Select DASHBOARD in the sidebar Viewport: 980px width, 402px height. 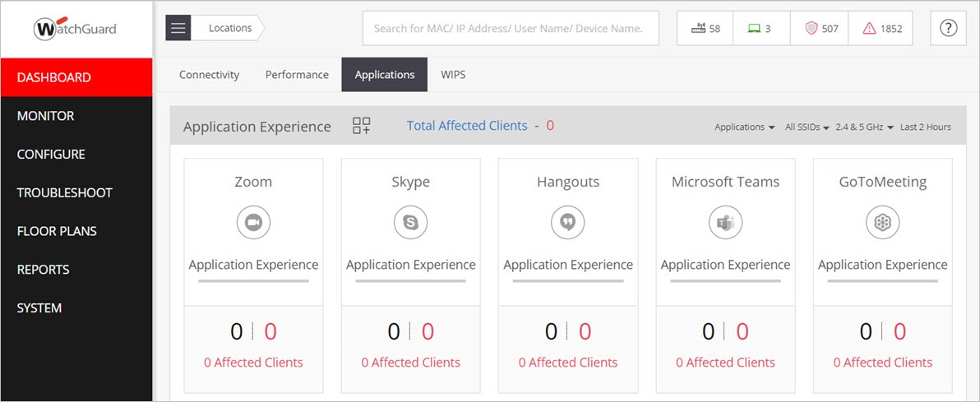click(76, 77)
